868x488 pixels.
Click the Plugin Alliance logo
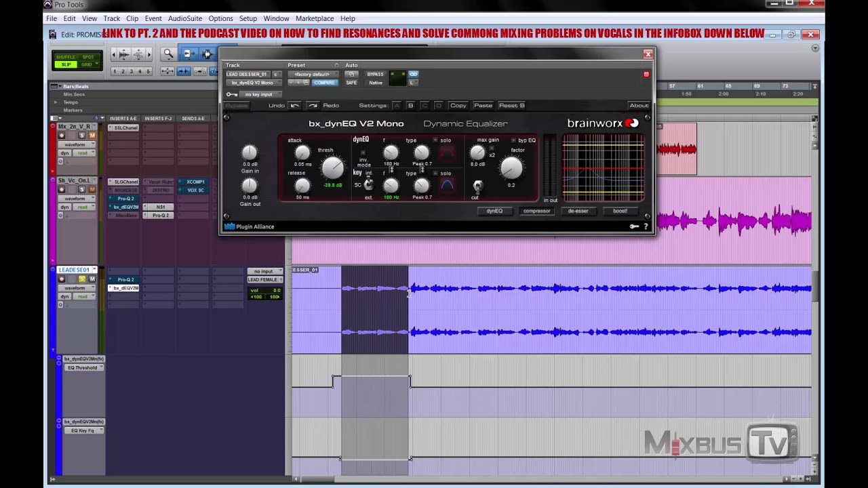[249, 226]
